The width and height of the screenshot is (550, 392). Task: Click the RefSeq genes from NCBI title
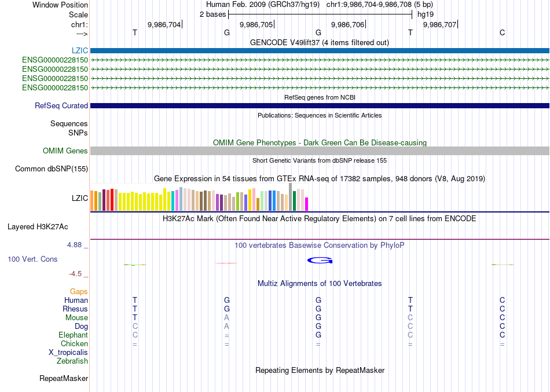pyautogui.click(x=320, y=97)
